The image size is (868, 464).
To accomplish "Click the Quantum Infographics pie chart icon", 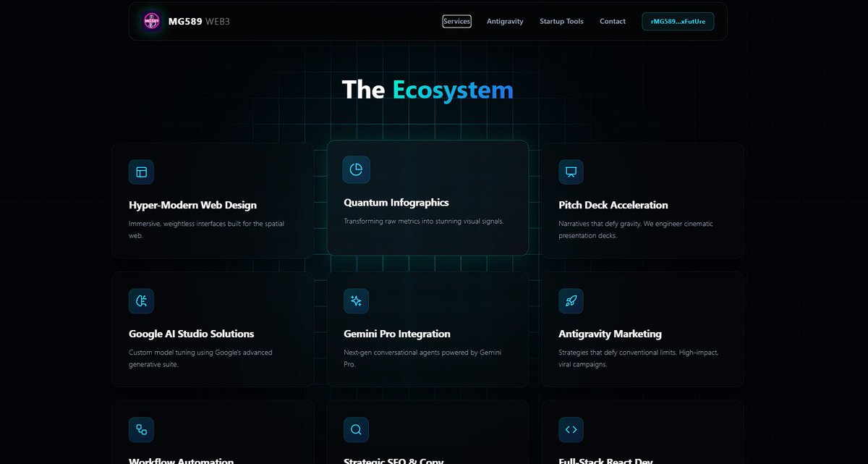I will point(356,169).
